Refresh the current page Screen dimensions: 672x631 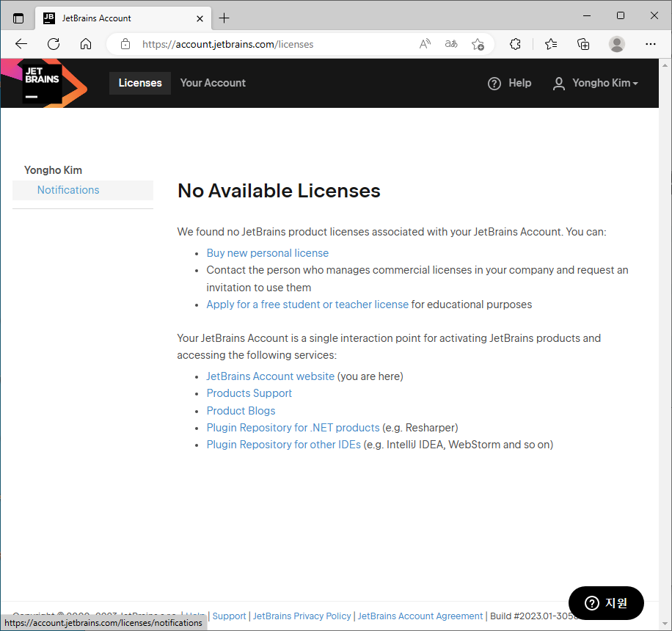tap(54, 44)
